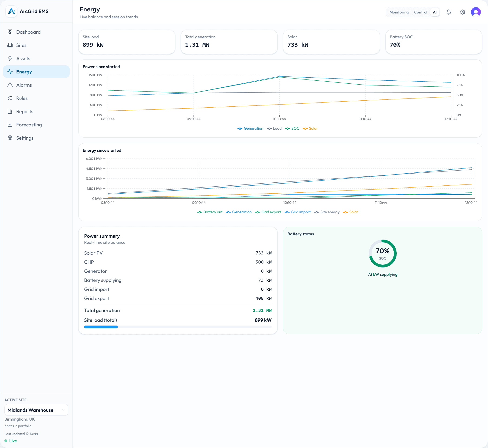Click the Site load progress bar
Image resolution: width=488 pixels, height=448 pixels.
178,327
